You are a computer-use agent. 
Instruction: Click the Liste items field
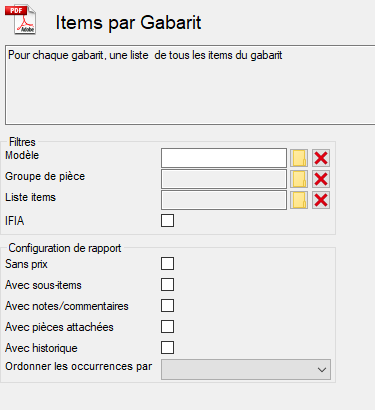click(x=224, y=200)
